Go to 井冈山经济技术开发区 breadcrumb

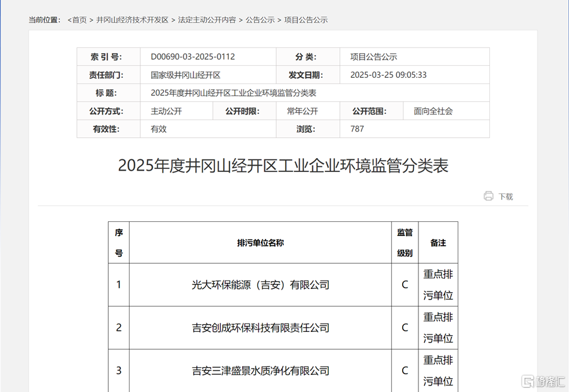click(x=132, y=20)
